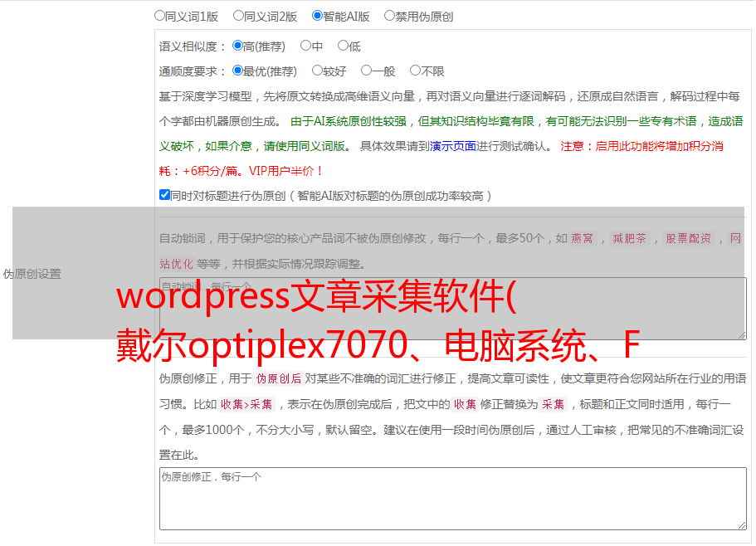Click the 燕窝 example tag
The image size is (756, 546).
583,238
